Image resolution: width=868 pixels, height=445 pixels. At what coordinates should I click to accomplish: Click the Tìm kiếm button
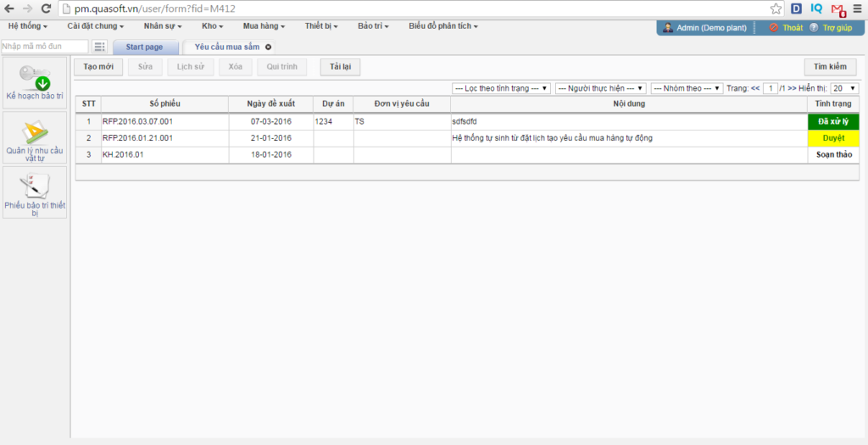831,67
